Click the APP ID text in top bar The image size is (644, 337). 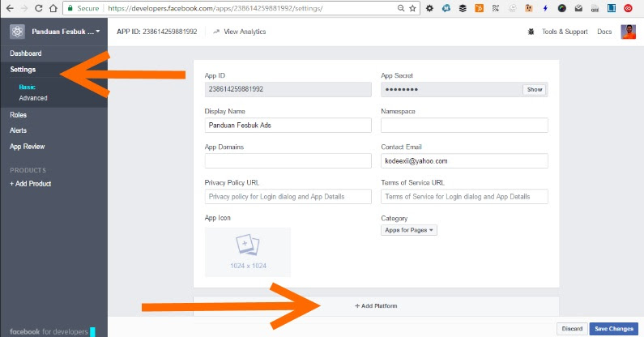pyautogui.click(x=157, y=32)
